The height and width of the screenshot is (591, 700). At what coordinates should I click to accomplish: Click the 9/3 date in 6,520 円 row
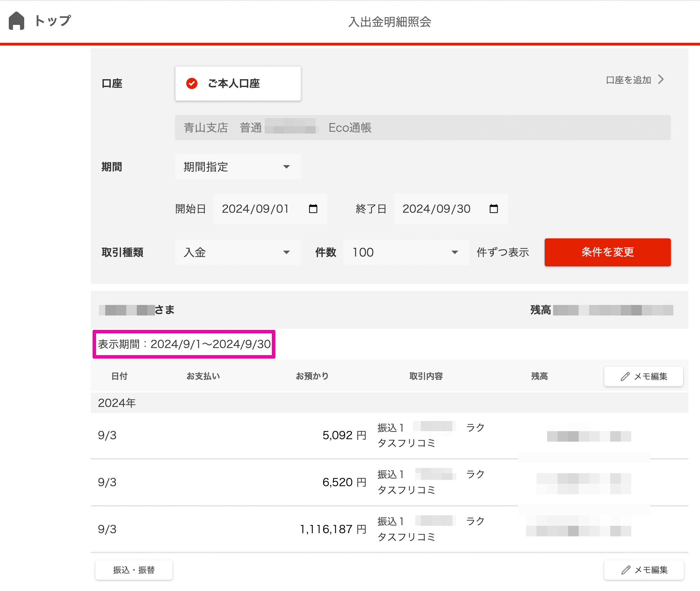point(107,482)
